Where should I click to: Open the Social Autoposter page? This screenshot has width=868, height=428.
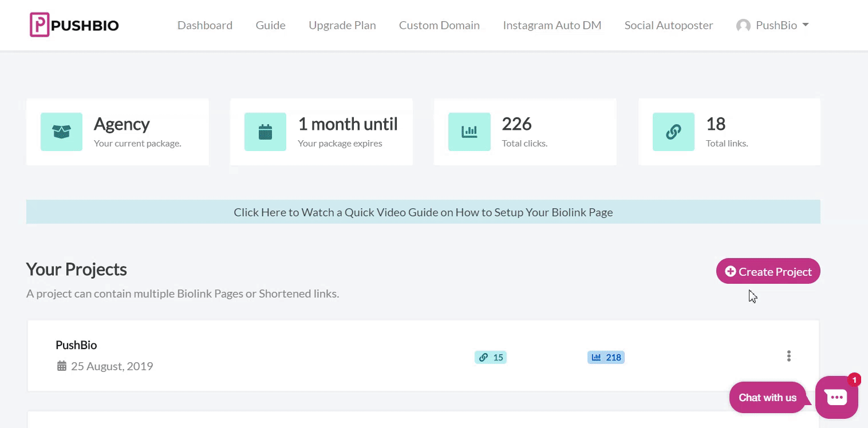click(x=669, y=25)
